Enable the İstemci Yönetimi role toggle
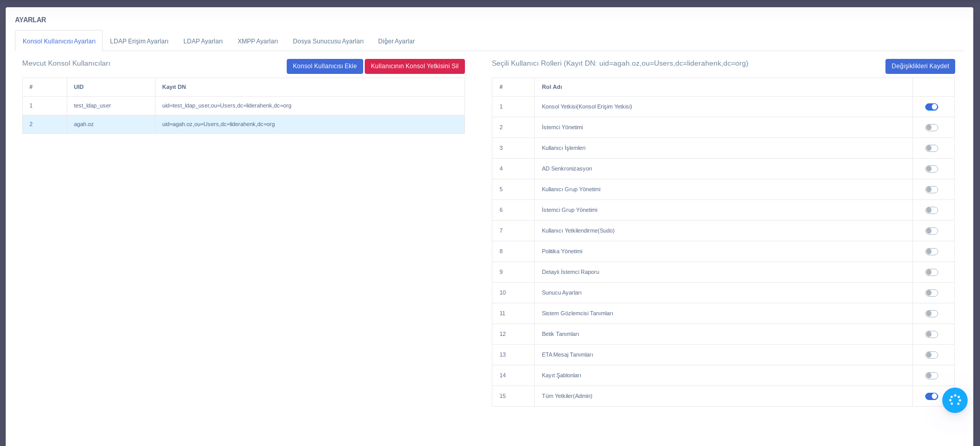Image resolution: width=980 pixels, height=446 pixels. [x=931, y=128]
